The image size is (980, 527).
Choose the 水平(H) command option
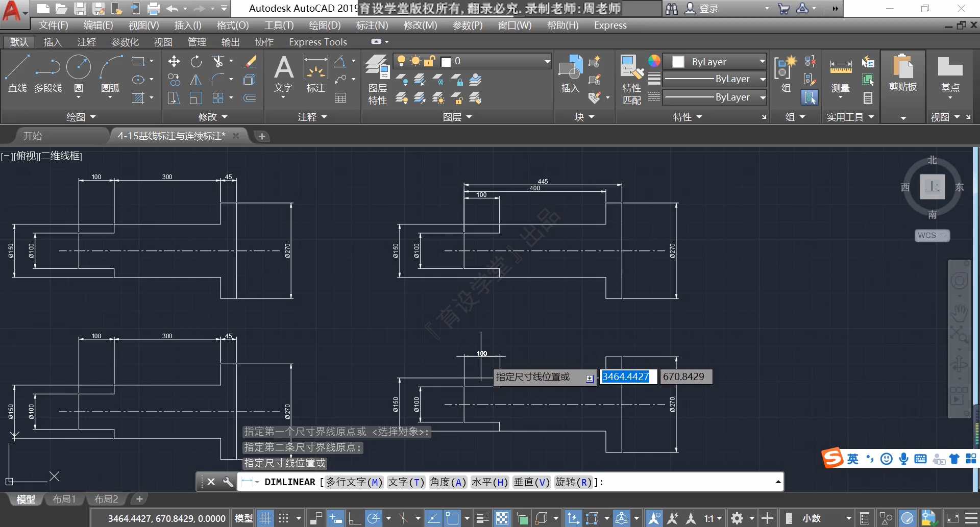point(489,482)
